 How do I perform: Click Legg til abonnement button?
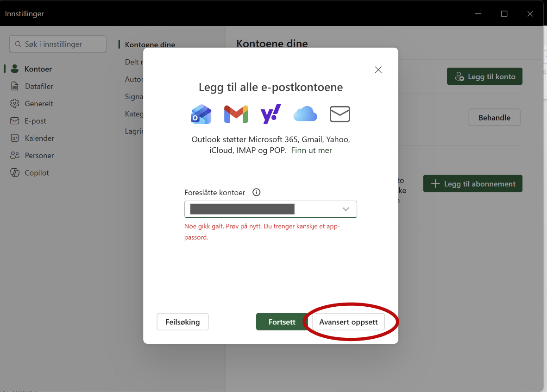pos(473,183)
